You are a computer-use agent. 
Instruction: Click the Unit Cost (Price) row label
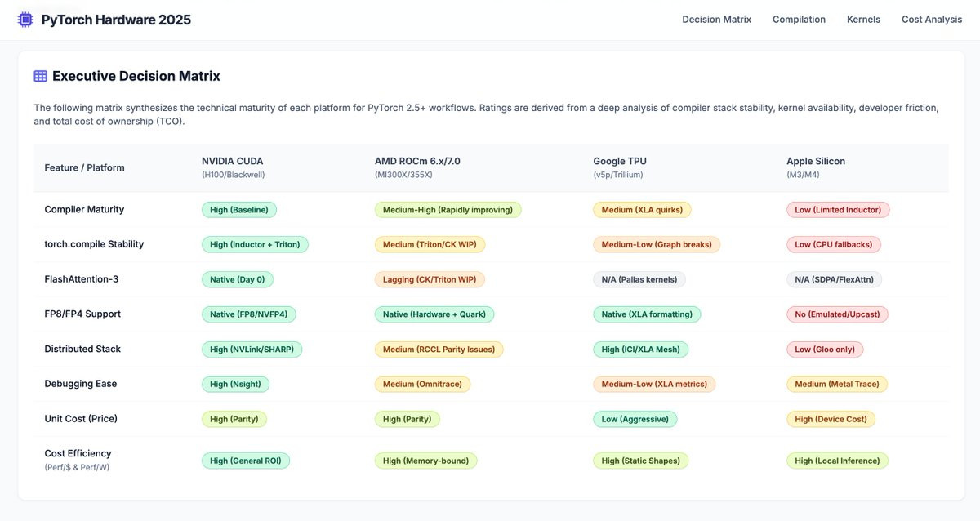(81, 418)
